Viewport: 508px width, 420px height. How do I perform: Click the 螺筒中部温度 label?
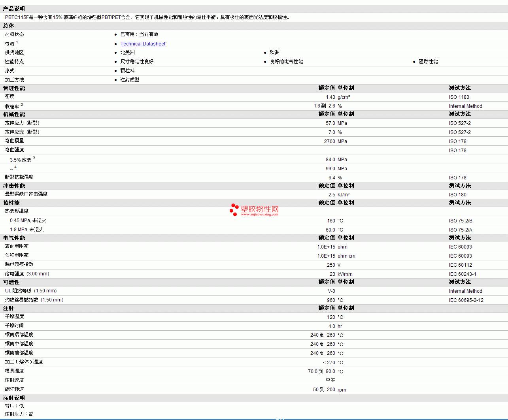[19, 344]
